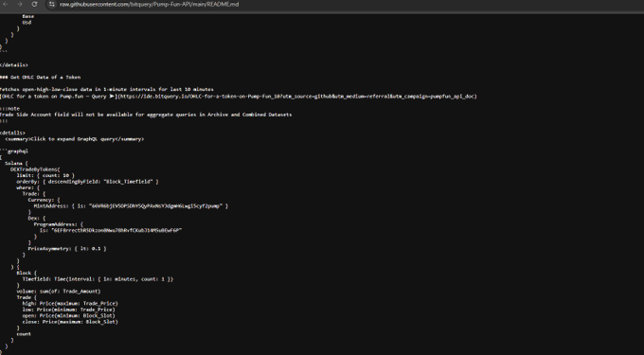
Task: Click the "high: Price(maximum: Trade_Price)" line
Action: point(70,303)
